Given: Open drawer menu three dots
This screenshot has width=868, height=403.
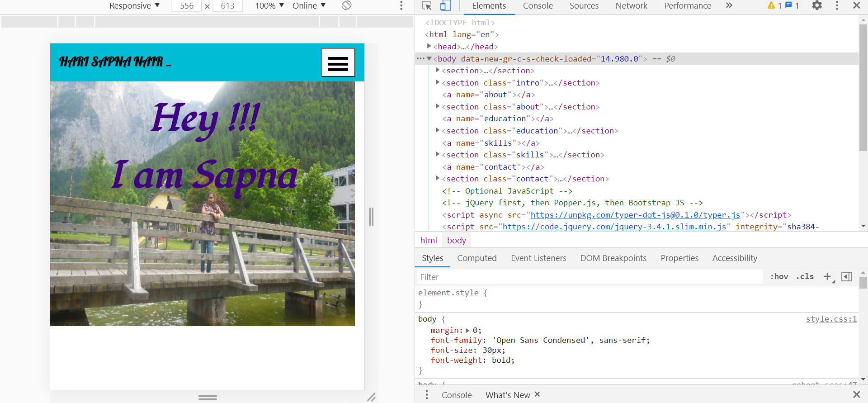Looking at the screenshot, I should click(427, 395).
